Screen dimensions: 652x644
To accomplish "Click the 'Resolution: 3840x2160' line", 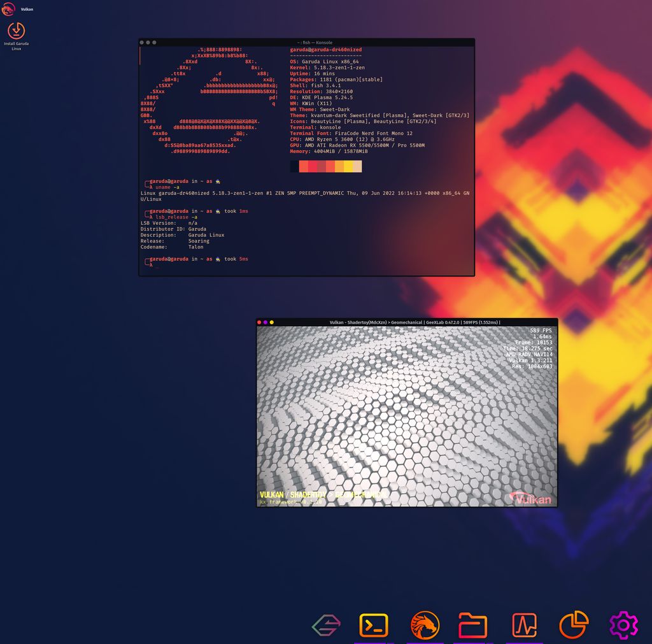I will pyautogui.click(x=322, y=92).
